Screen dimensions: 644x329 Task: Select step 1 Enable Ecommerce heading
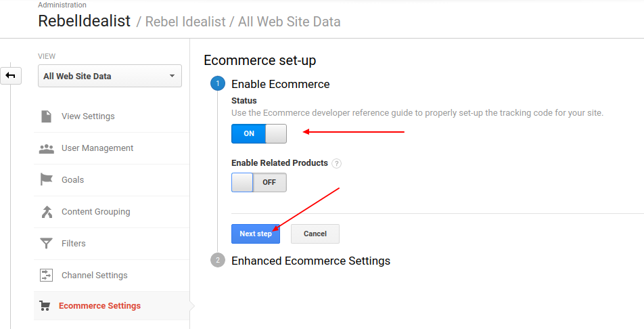(x=280, y=84)
